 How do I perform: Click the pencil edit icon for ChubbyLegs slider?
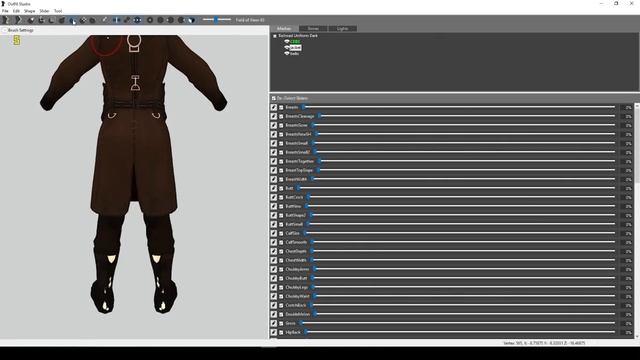point(274,287)
